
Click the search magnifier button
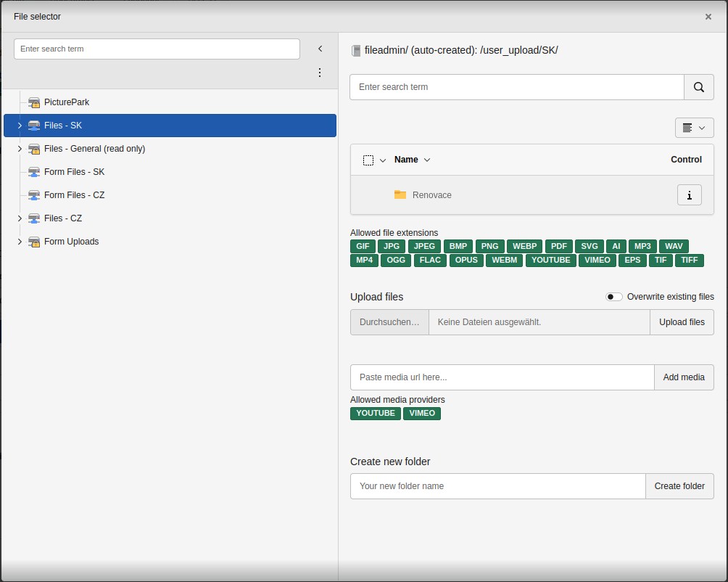(x=698, y=87)
